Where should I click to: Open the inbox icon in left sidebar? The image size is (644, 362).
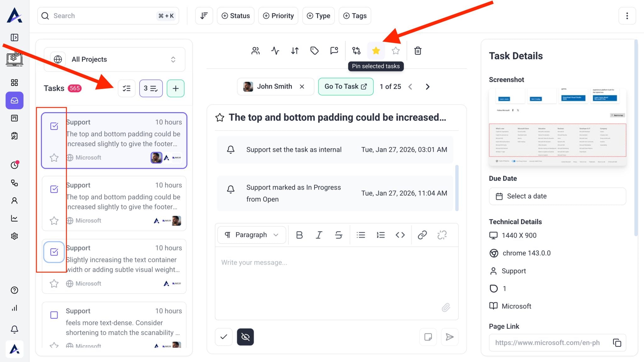[14, 101]
